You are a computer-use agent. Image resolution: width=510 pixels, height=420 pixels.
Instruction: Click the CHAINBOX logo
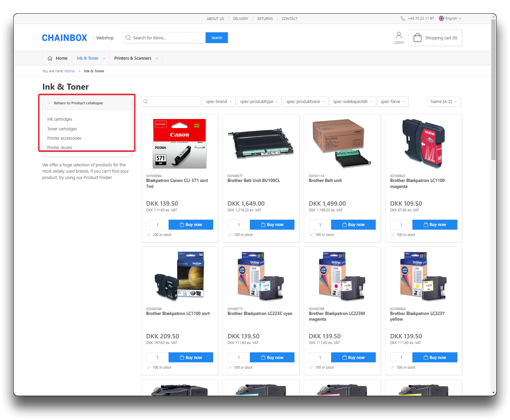click(x=65, y=38)
